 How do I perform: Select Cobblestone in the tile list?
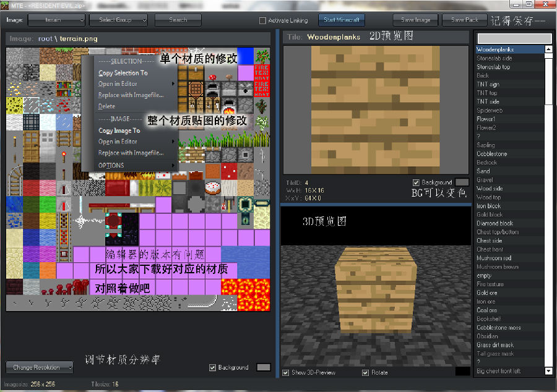click(x=495, y=153)
